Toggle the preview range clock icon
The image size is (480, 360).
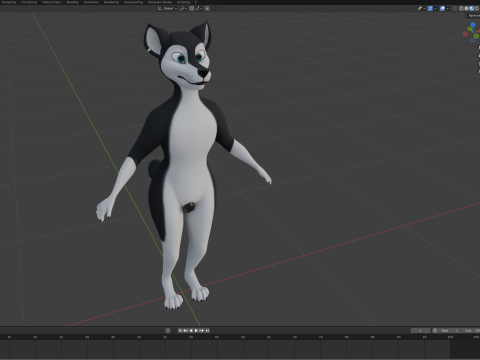pos(435,330)
